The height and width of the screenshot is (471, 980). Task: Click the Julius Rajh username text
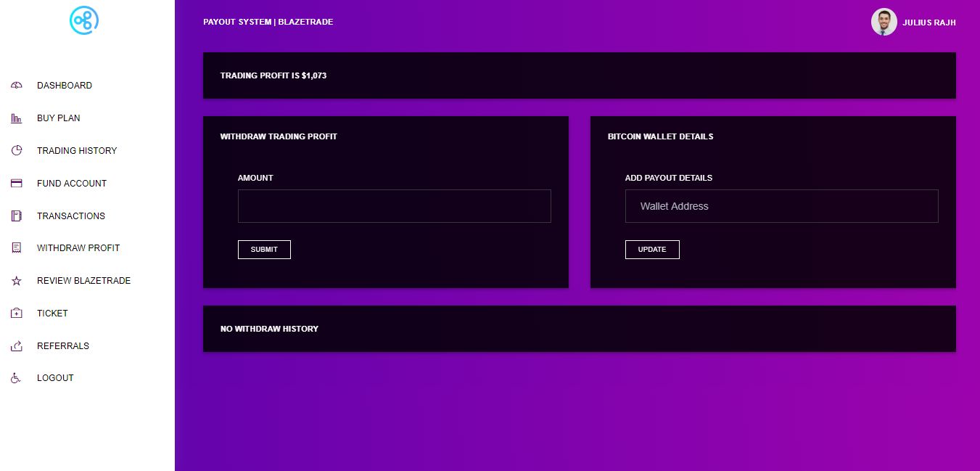tap(929, 22)
